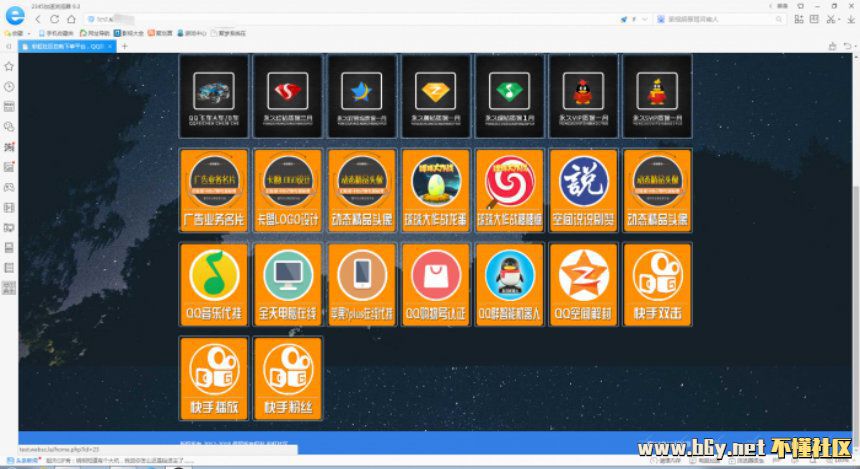The height and width of the screenshot is (469, 860).
Task: Open the yellow diamond Z tile
Action: [435, 96]
